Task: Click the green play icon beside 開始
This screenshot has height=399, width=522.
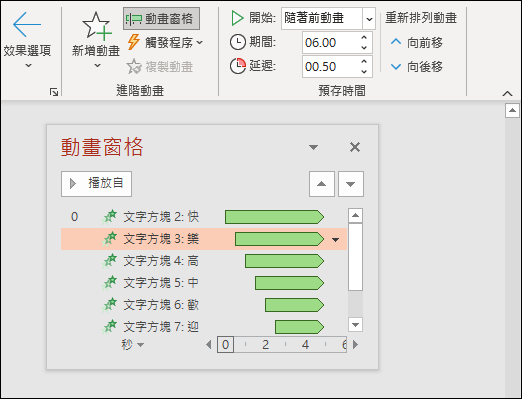Action: (237, 18)
